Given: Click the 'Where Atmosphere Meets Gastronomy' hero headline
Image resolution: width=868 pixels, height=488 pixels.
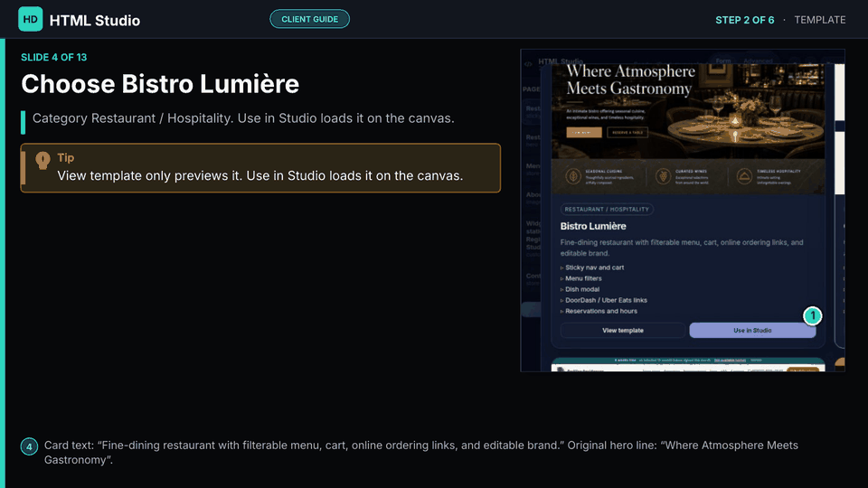Looking at the screenshot, I should pyautogui.click(x=630, y=80).
